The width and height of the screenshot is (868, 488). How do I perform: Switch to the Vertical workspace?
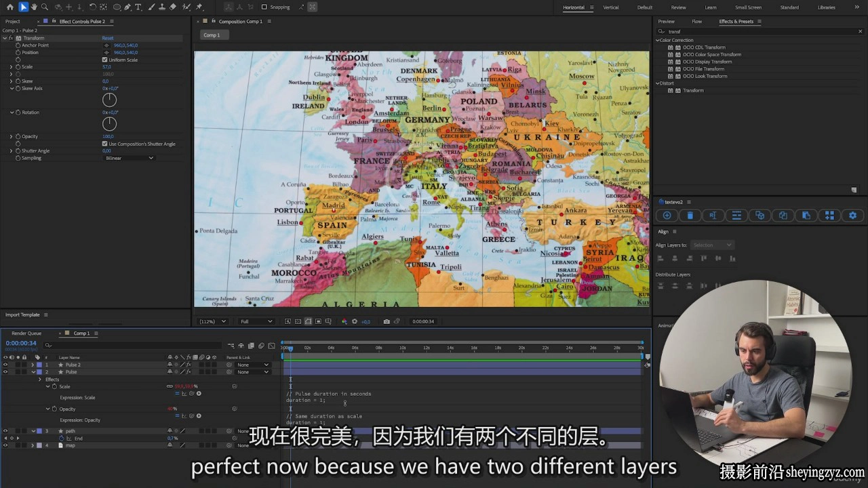611,7
